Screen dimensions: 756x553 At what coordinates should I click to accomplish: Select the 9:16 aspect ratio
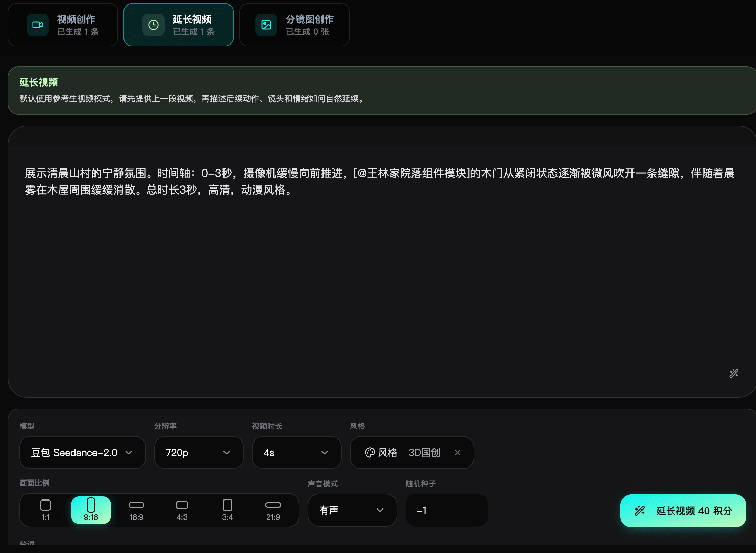pos(91,510)
